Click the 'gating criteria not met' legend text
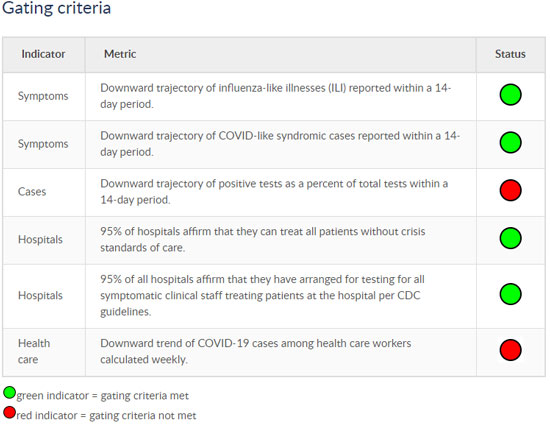 [143, 416]
